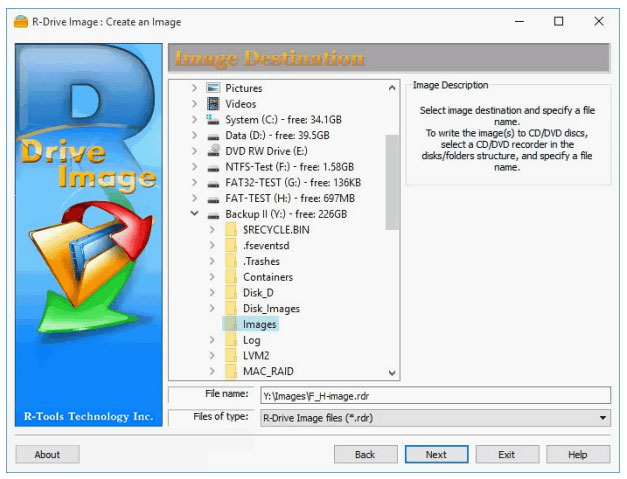Click the Containers folder icon
The width and height of the screenshot is (627, 479).
point(231,277)
